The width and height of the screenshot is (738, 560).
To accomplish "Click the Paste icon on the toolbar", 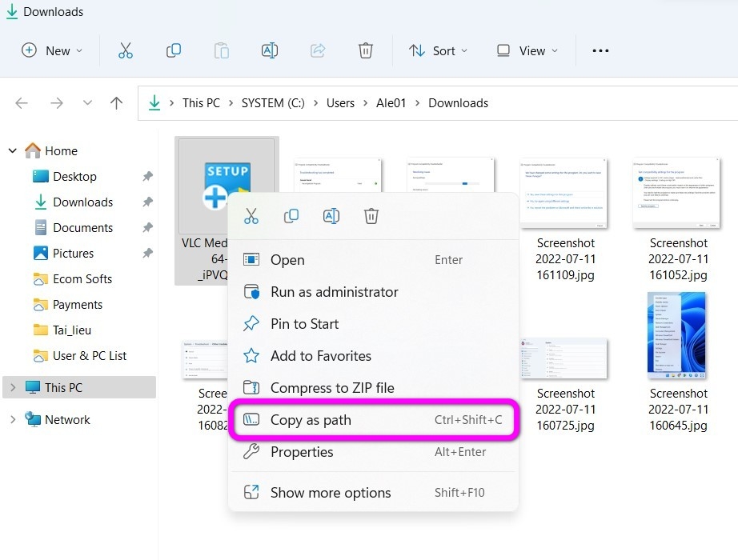I will pos(222,50).
